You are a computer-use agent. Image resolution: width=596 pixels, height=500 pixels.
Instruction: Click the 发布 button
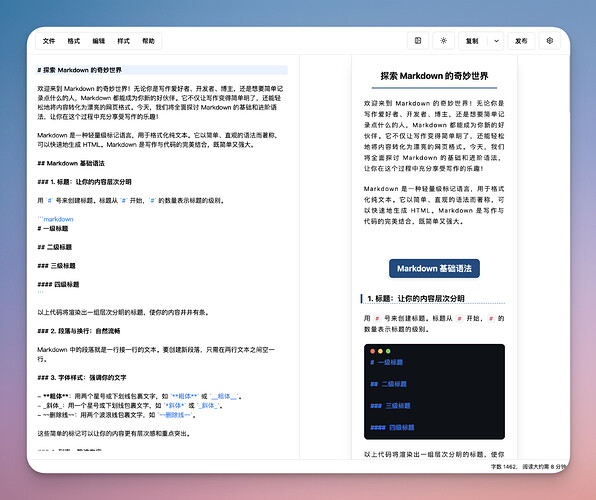(x=521, y=41)
